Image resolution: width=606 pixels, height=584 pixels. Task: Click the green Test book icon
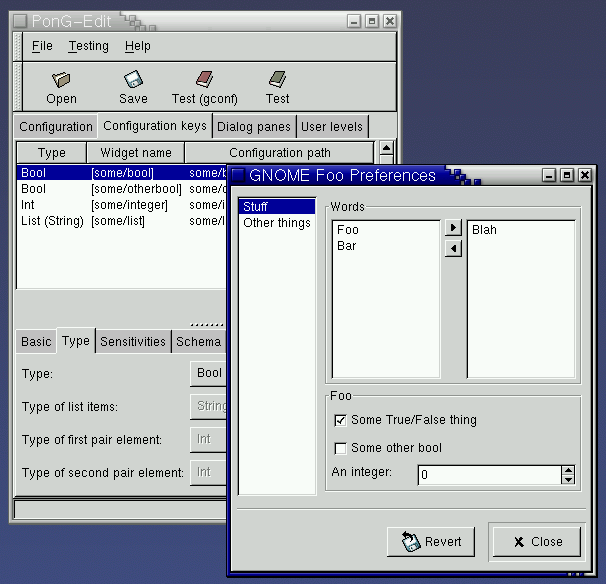pyautogui.click(x=277, y=79)
